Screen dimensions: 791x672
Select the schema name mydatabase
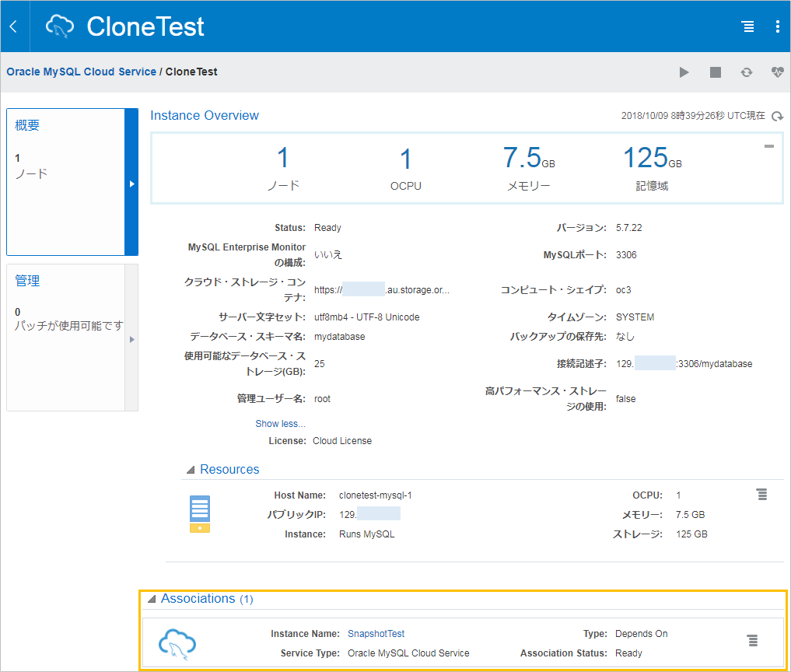pos(340,337)
